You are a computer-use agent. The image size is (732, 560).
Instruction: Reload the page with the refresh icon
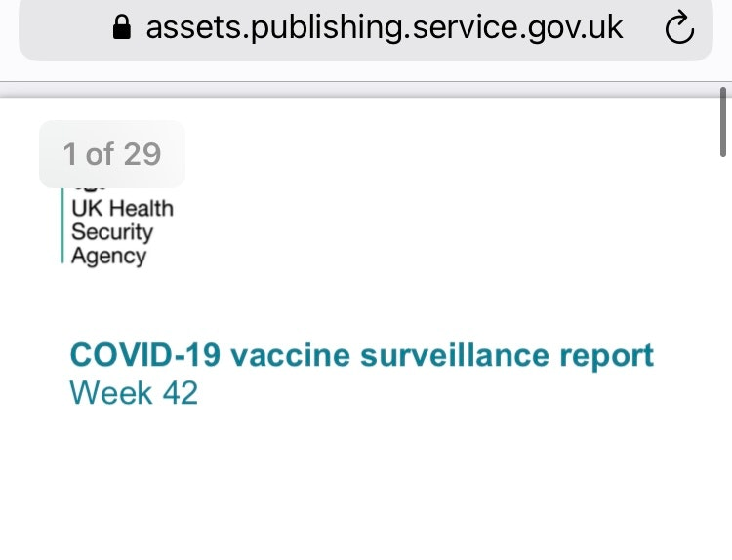pos(679,27)
